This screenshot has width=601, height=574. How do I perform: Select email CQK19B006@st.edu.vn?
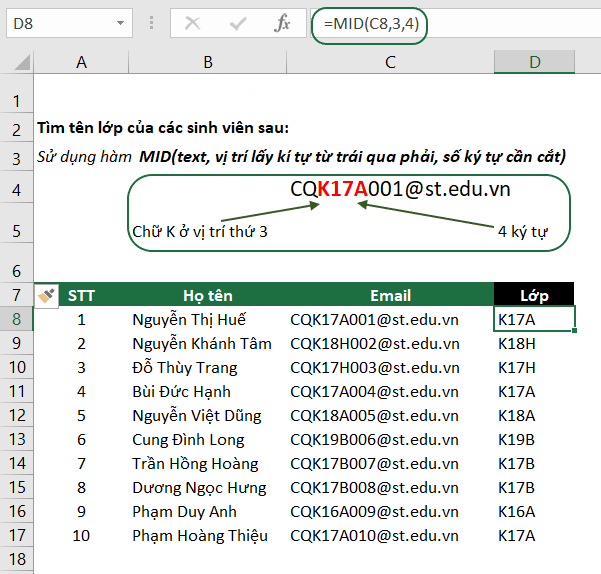390,440
